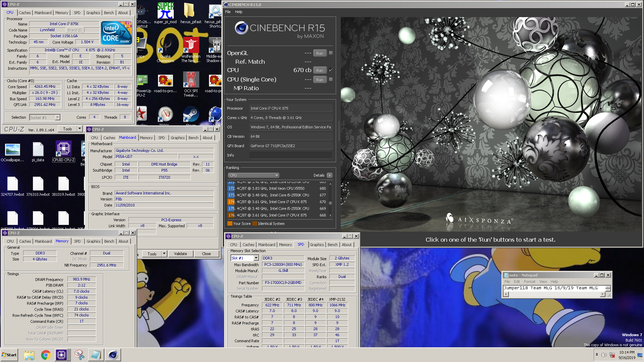Click the volume speaker tray icon
This screenshot has height=362, width=644.
(x=604, y=355)
